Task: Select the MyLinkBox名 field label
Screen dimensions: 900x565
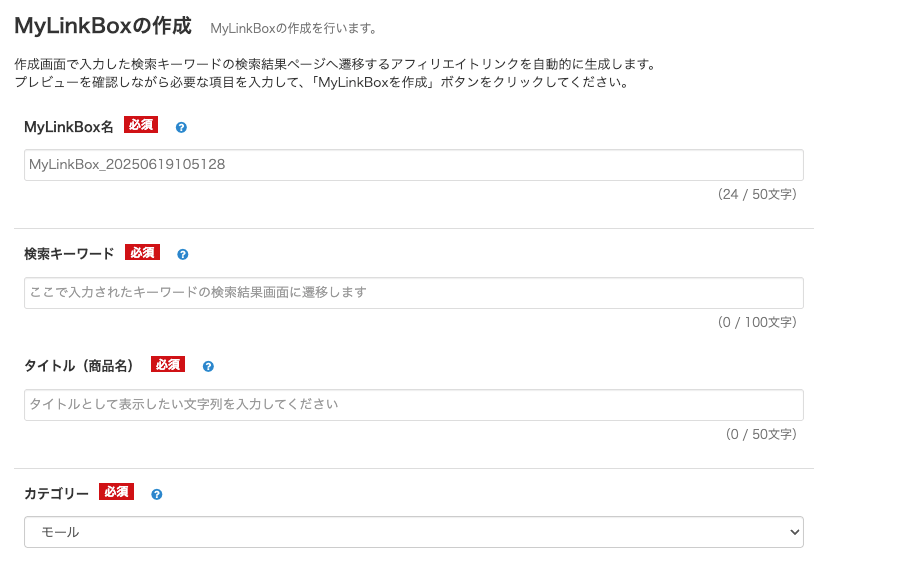Action: (69, 127)
